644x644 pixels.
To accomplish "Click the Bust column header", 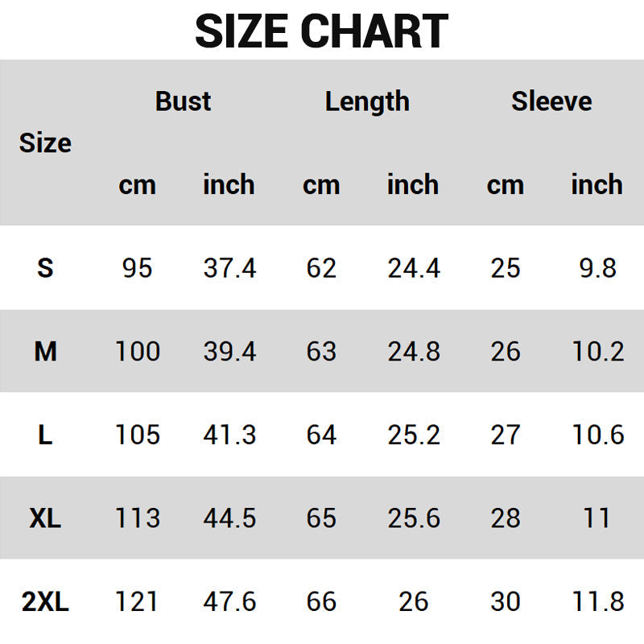I will pos(183,101).
